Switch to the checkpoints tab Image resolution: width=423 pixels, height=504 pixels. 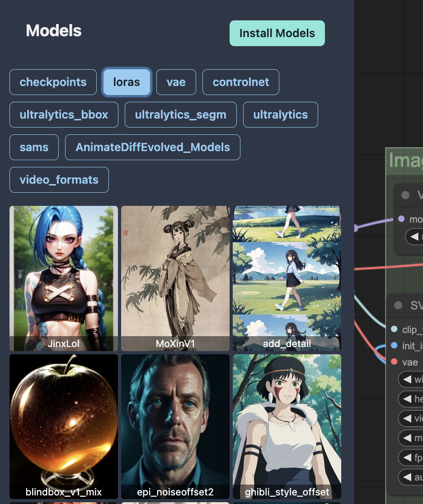click(x=53, y=82)
